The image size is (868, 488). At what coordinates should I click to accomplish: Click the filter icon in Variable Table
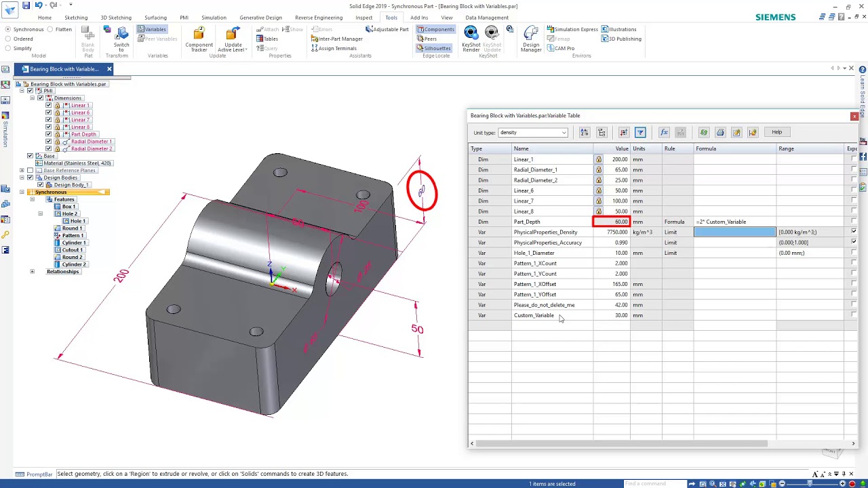[x=640, y=132]
